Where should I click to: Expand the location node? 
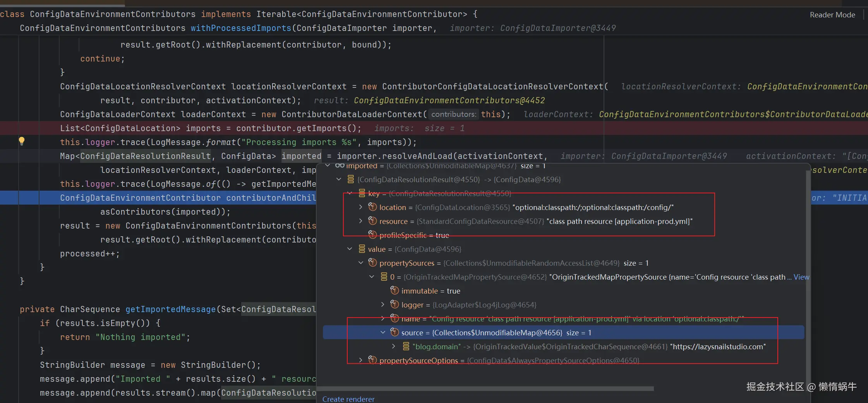point(361,207)
